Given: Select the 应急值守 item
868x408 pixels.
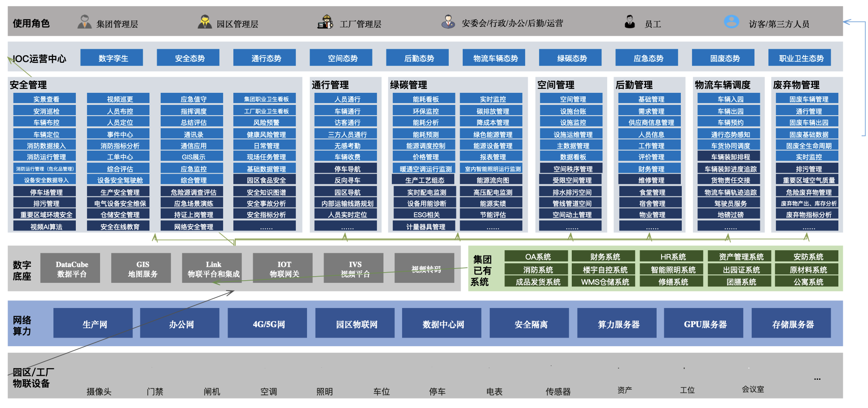Looking at the screenshot, I should click(x=192, y=99).
